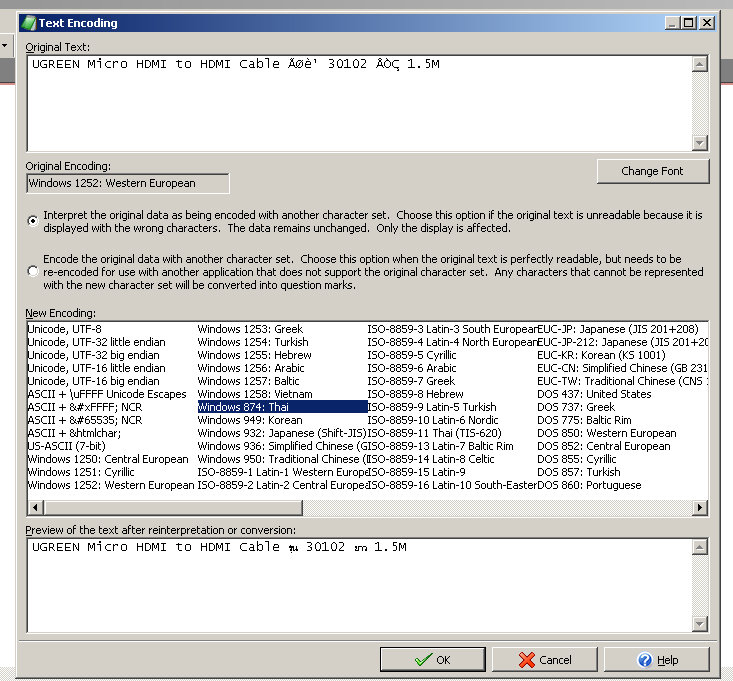Select highlighted 'Windows 874: Thai'

coord(282,407)
